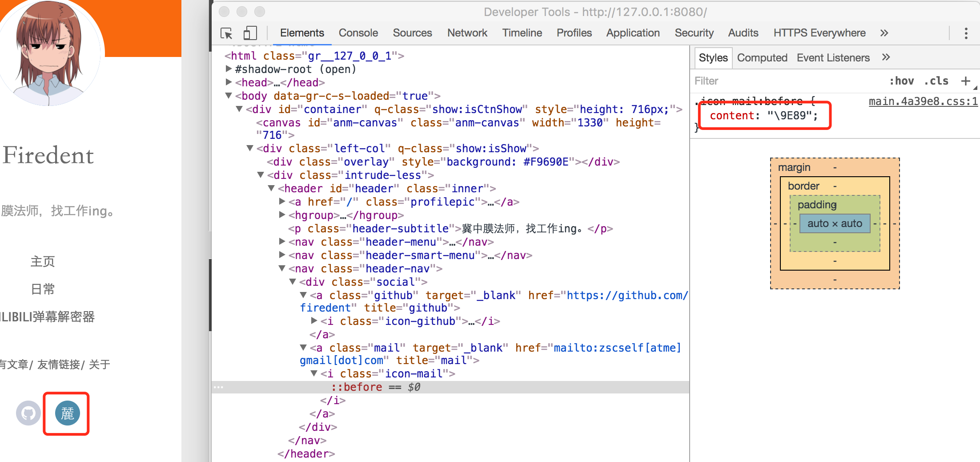The height and width of the screenshot is (462, 980).
Task: Switch to the Console tab
Action: coord(358,33)
